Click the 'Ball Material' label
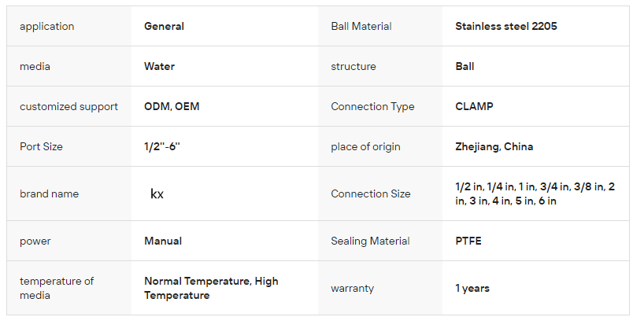 pos(361,27)
